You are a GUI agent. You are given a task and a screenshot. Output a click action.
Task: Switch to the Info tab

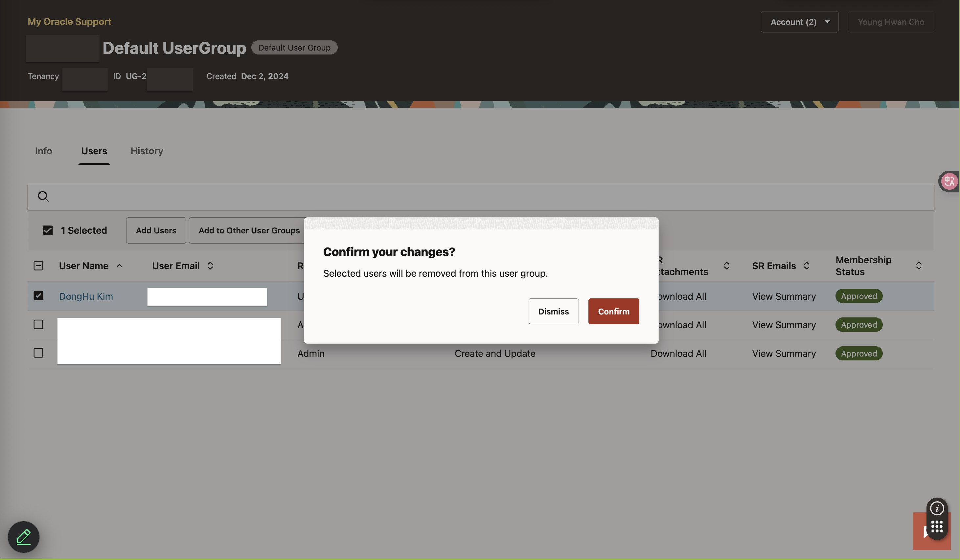[43, 151]
